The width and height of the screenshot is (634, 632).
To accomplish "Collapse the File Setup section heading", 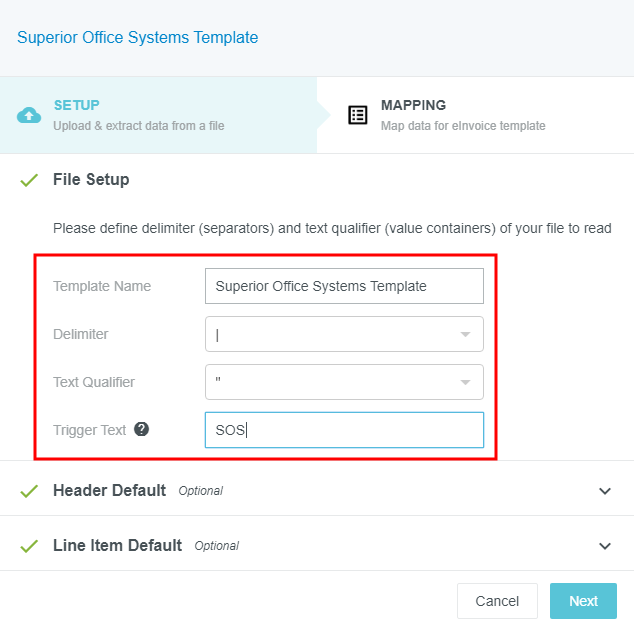I will click(x=91, y=180).
